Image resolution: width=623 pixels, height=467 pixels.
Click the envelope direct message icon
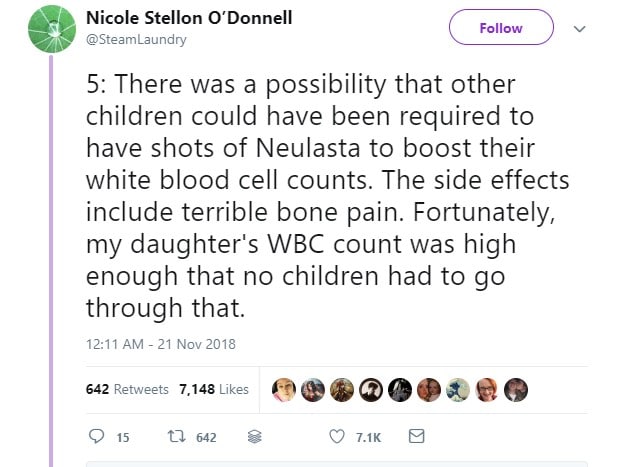click(x=418, y=437)
